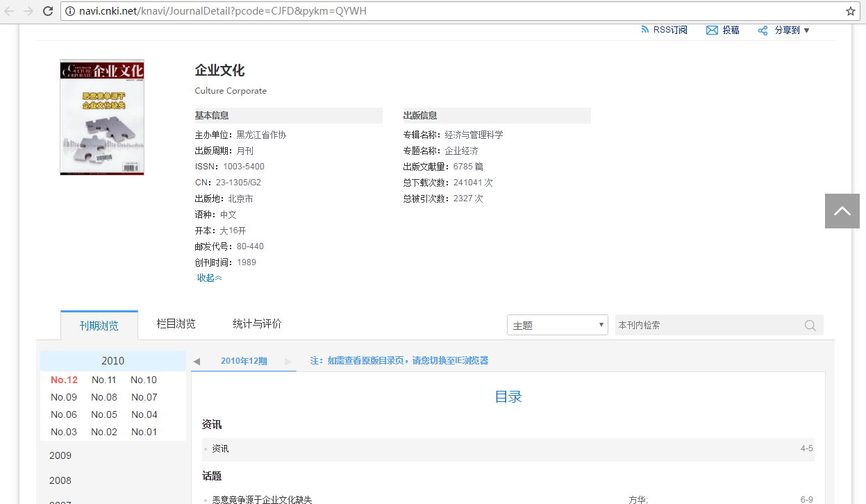Reload the page in the browser
The image size is (866, 504).
[48, 11]
